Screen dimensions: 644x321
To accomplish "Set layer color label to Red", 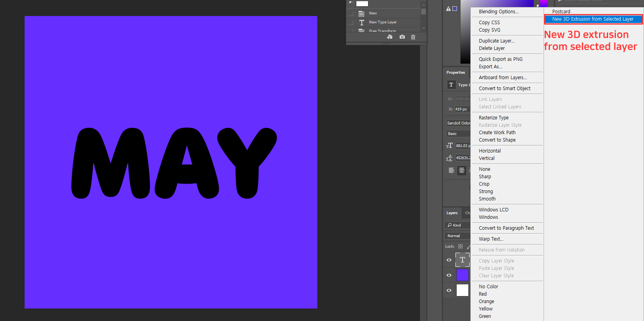I will click(x=483, y=294).
